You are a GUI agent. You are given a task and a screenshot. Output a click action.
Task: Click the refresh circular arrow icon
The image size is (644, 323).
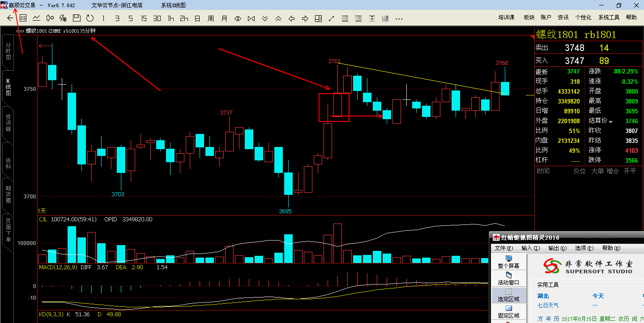click(90, 18)
